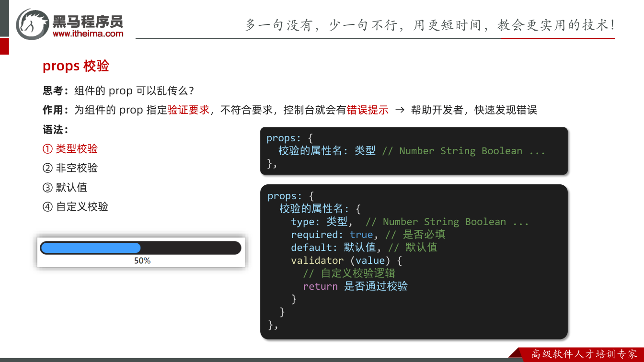Click the red text '验证要求'
The height and width of the screenshot is (362, 644).
[x=188, y=110]
